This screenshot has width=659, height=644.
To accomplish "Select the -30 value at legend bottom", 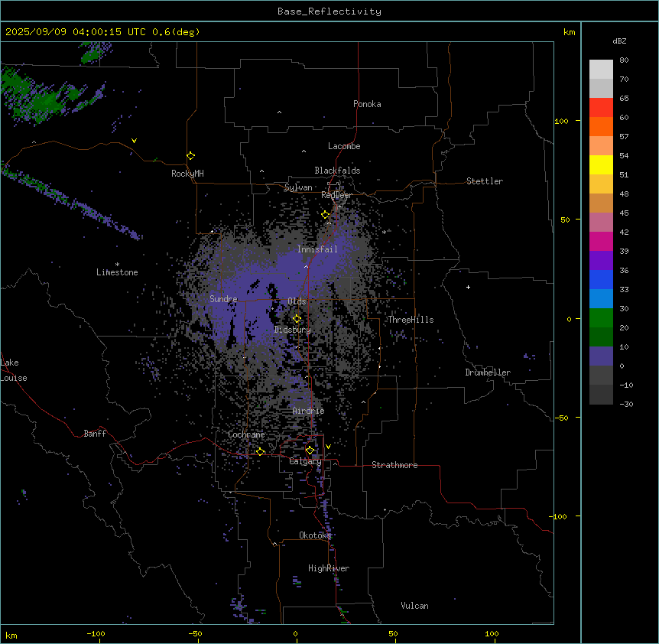I will [x=626, y=405].
